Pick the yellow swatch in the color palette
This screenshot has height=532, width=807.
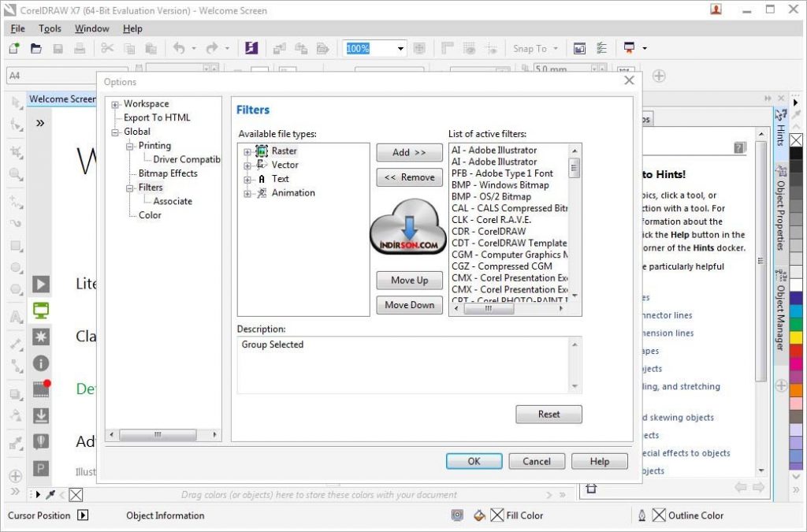(796, 337)
